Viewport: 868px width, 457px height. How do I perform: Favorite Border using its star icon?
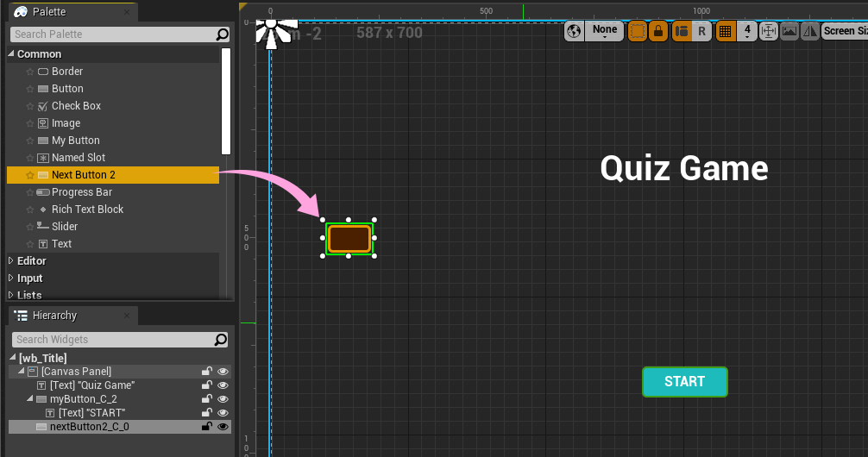click(30, 72)
